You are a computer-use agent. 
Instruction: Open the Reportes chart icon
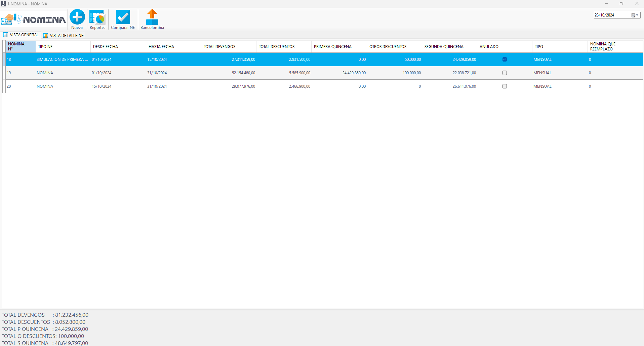97,17
